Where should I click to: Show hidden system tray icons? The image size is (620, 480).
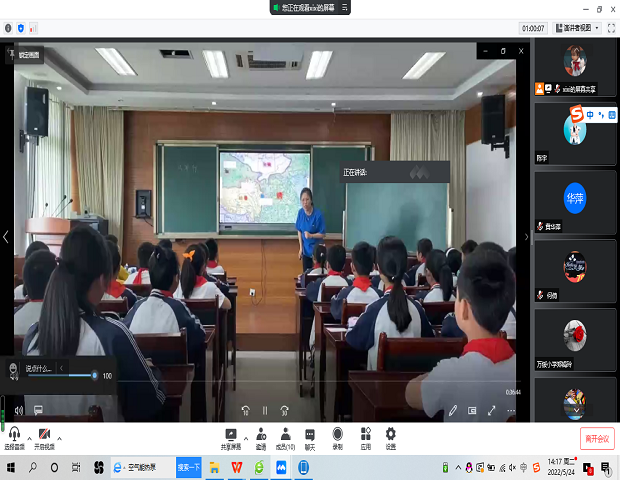coord(458,468)
